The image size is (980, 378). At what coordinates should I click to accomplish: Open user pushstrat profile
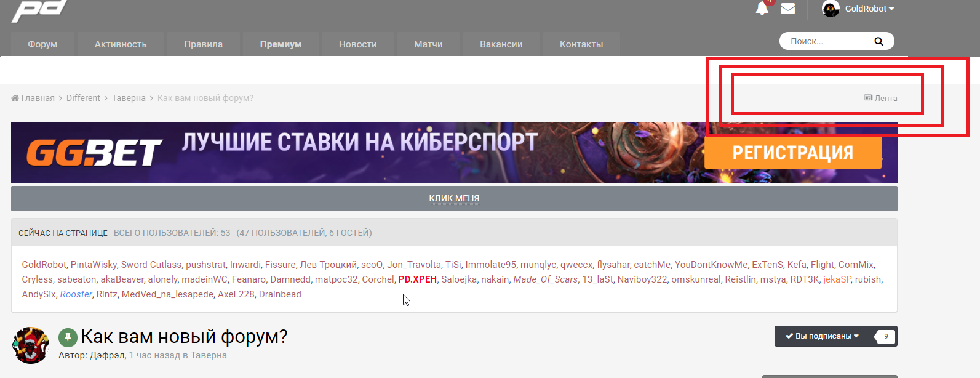[206, 265]
